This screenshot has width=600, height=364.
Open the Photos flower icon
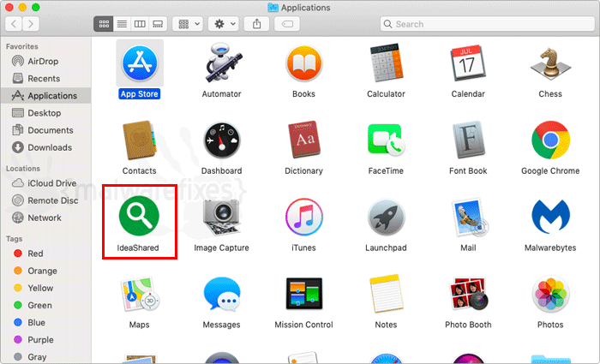550,294
